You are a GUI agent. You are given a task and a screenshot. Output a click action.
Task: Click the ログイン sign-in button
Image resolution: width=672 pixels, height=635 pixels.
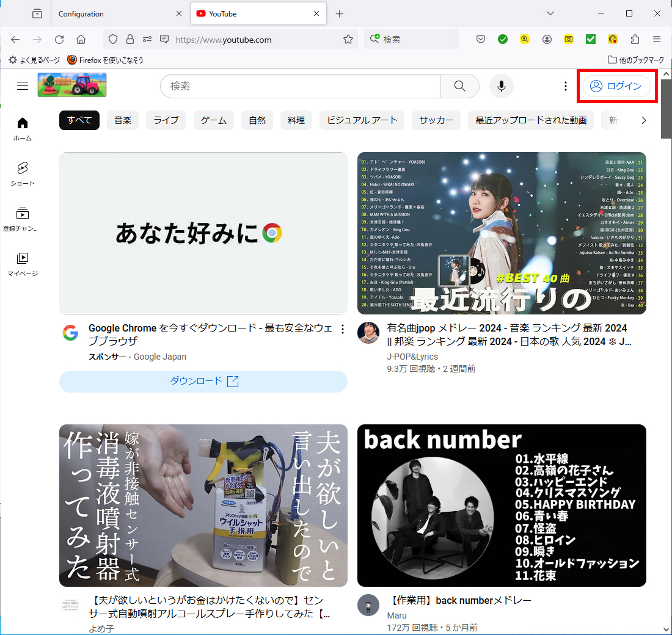(617, 86)
